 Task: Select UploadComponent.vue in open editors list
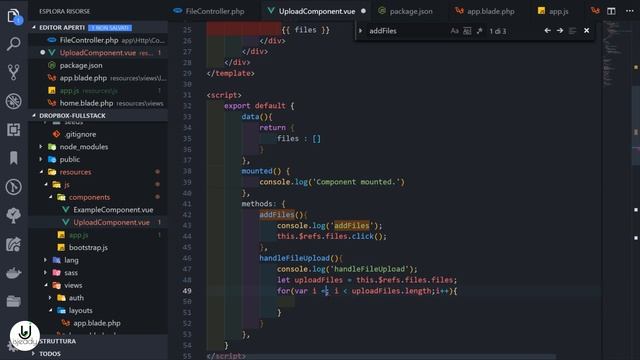tap(98, 53)
